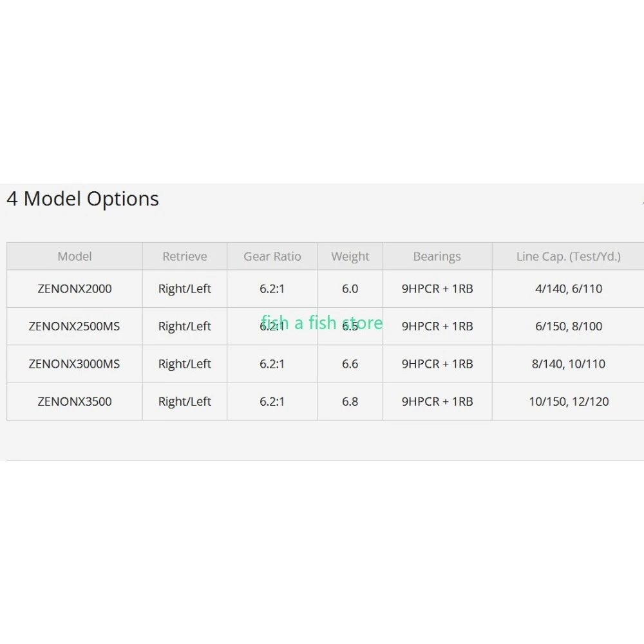The height and width of the screenshot is (644, 644).
Task: Select the 8/140, 10/110 line capacity
Action: 569,364
